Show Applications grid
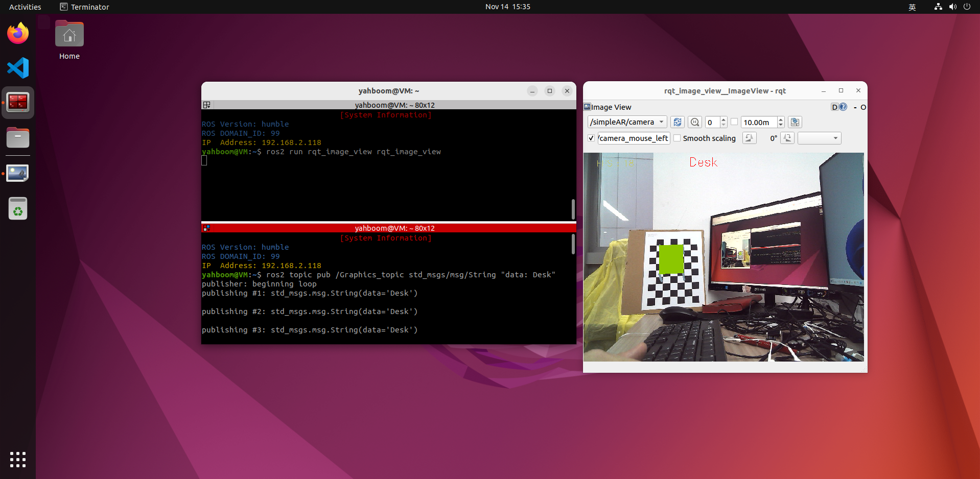 [18, 460]
